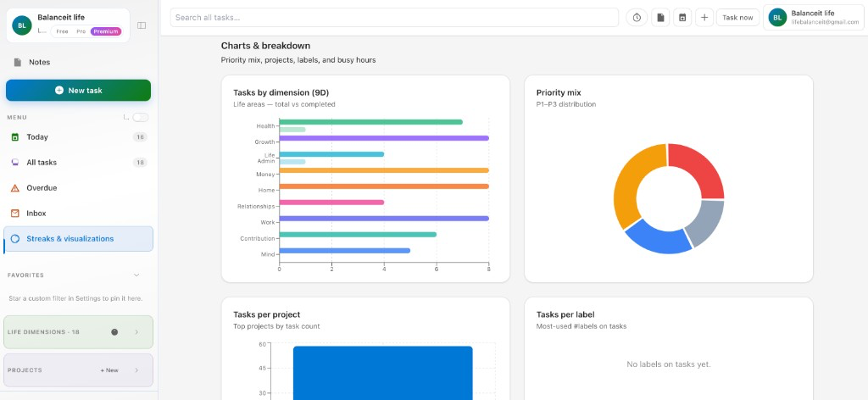Select the Pro plan option
This screenshot has width=868, height=400.
point(81,31)
